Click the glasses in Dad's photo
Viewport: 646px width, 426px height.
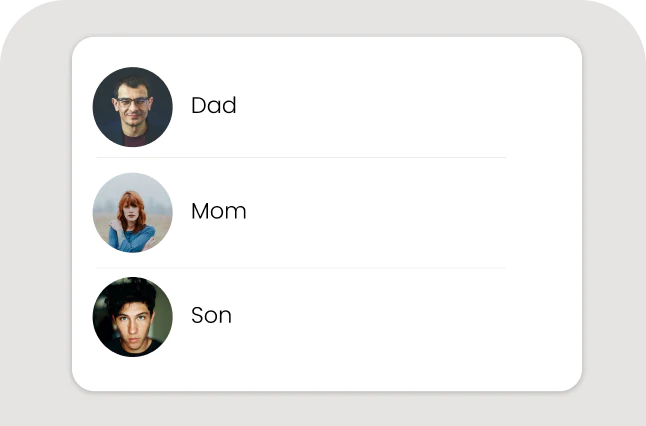click(x=131, y=101)
